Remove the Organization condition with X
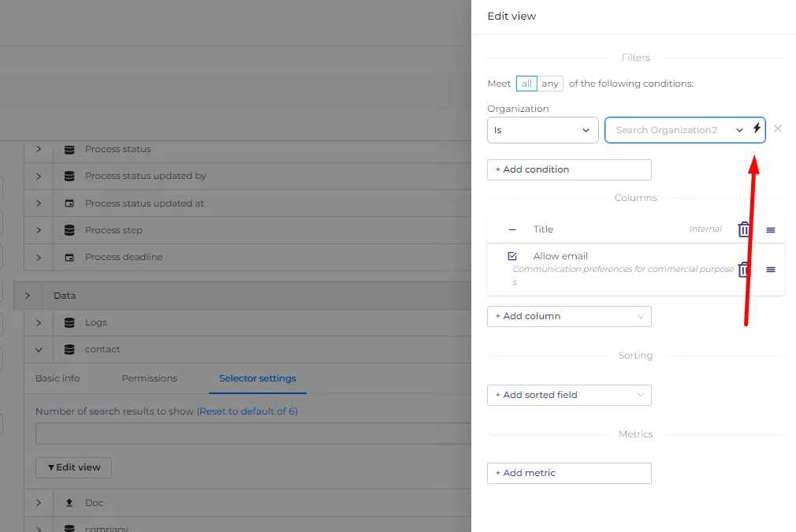 click(778, 129)
